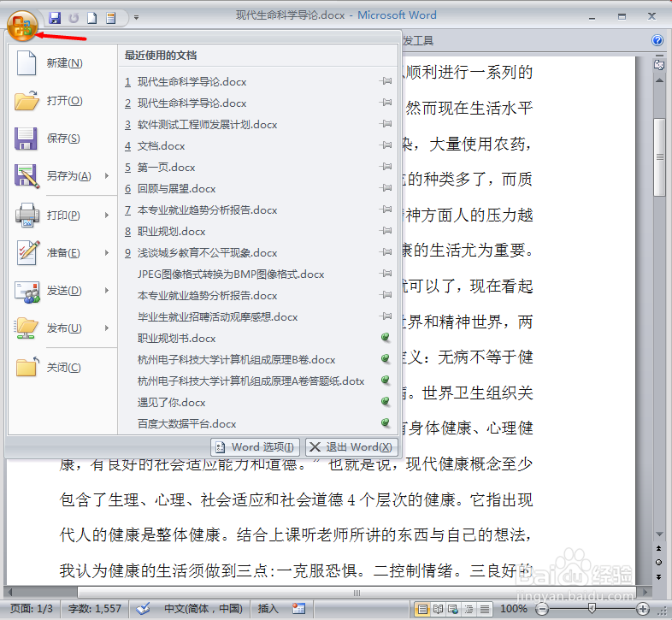Click the macro recording icon in status bar
Viewport: 672px width, 620px height.
(298, 608)
